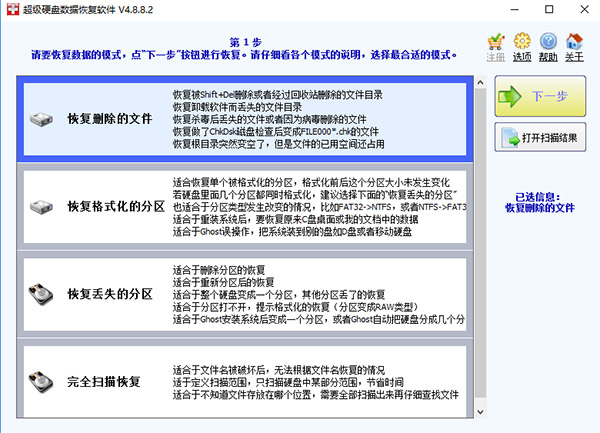The width and height of the screenshot is (600, 433).
Task: Click text 适合于重新分区后的恢复
Action: (x=223, y=282)
